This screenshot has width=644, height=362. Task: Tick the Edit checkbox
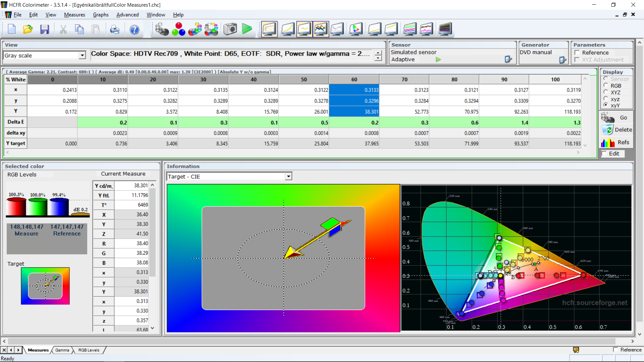tap(604, 154)
